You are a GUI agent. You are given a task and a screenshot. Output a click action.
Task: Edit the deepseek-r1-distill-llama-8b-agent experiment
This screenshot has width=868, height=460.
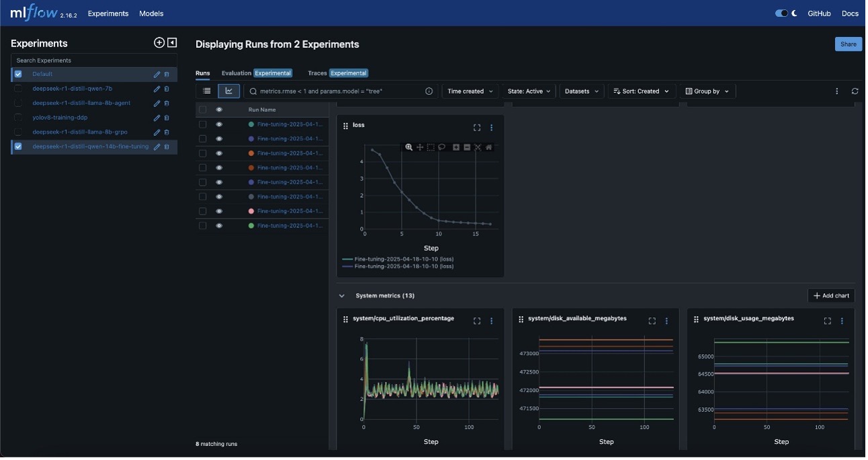(157, 104)
